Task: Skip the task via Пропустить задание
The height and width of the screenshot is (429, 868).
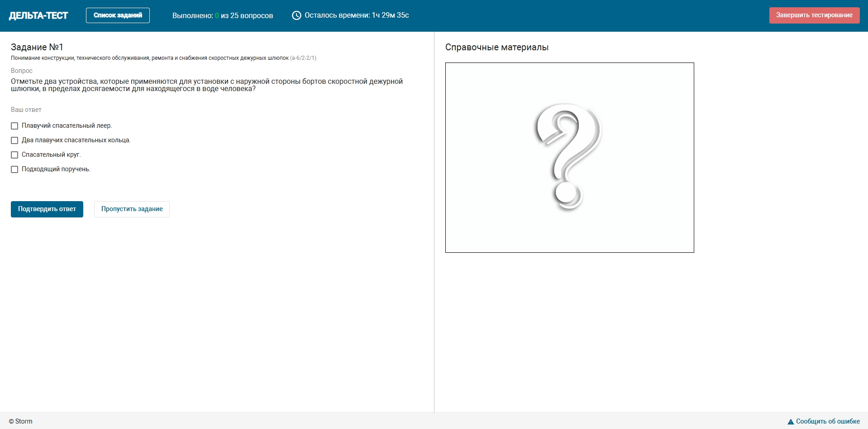Action: (132, 209)
